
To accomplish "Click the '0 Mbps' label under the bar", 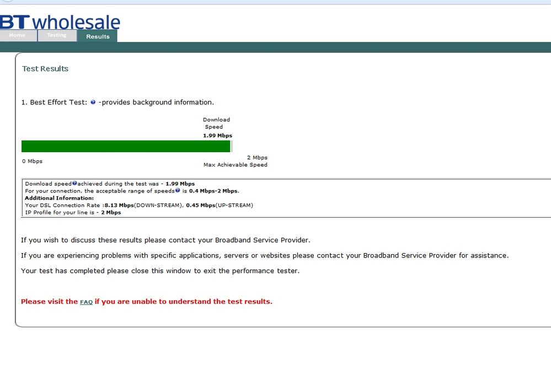I will (33, 161).
